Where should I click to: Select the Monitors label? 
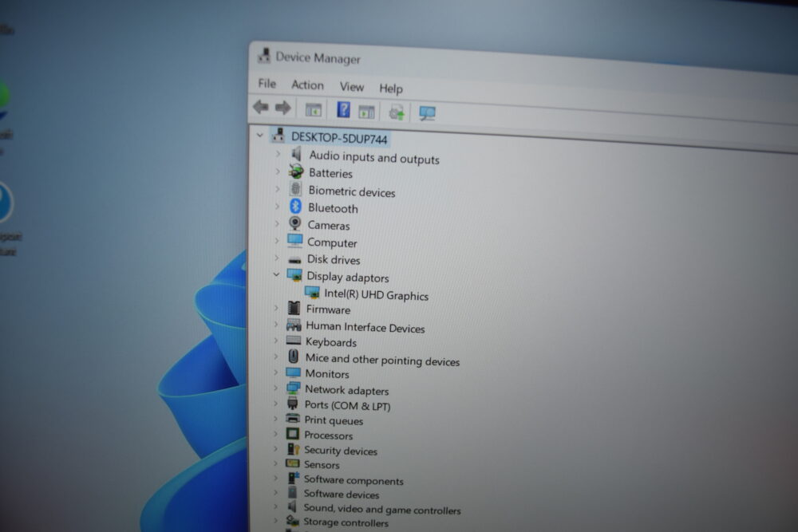click(327, 374)
